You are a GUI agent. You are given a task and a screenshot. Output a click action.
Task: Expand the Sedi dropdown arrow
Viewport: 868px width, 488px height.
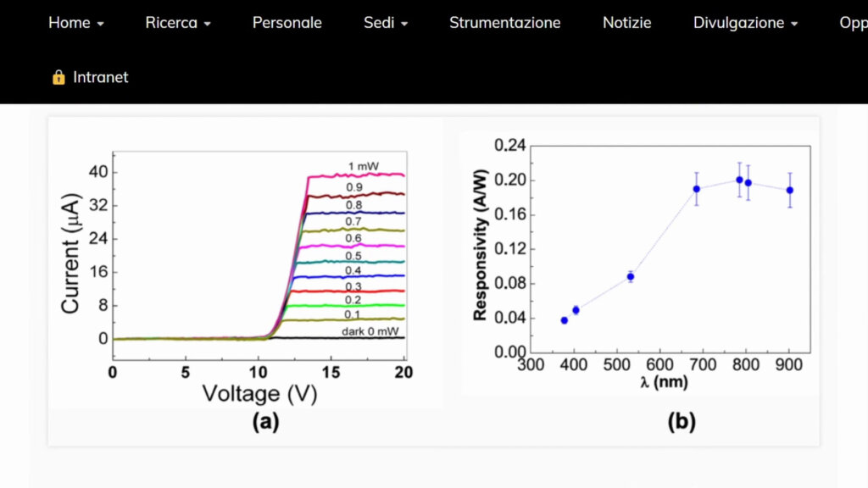pos(404,25)
